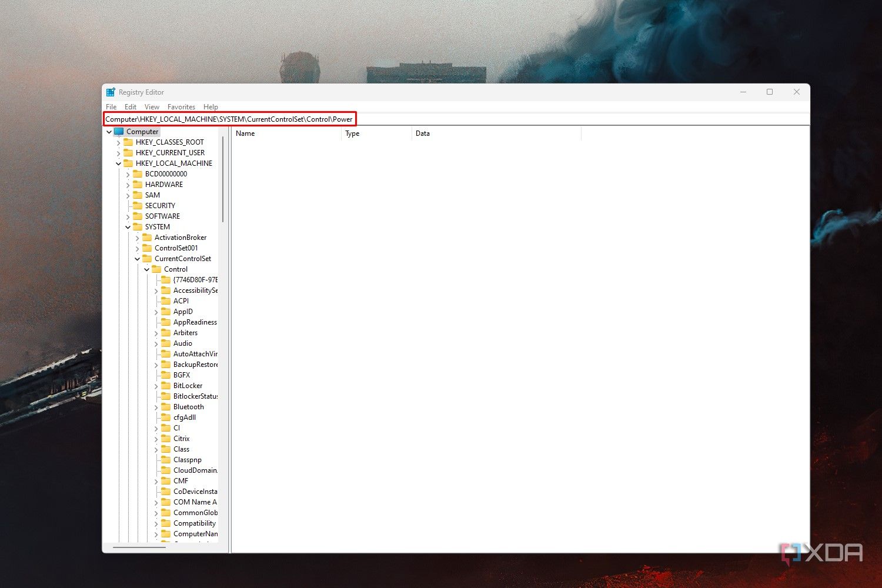Select the BCD00000000 folder icon
882x588 pixels.
138,173
